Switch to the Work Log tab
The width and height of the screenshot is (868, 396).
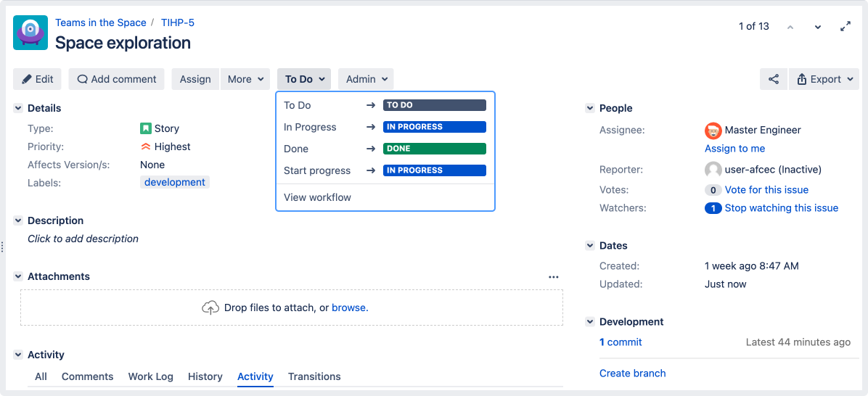tap(150, 376)
